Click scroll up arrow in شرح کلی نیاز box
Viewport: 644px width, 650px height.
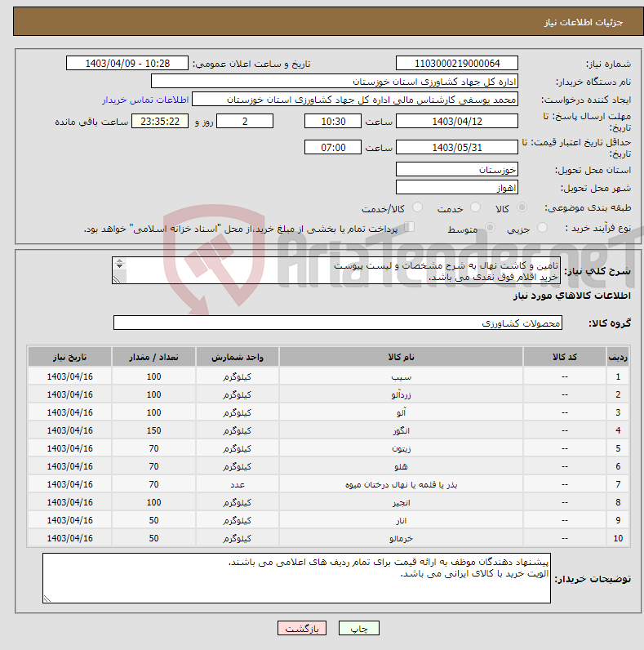click(119, 261)
